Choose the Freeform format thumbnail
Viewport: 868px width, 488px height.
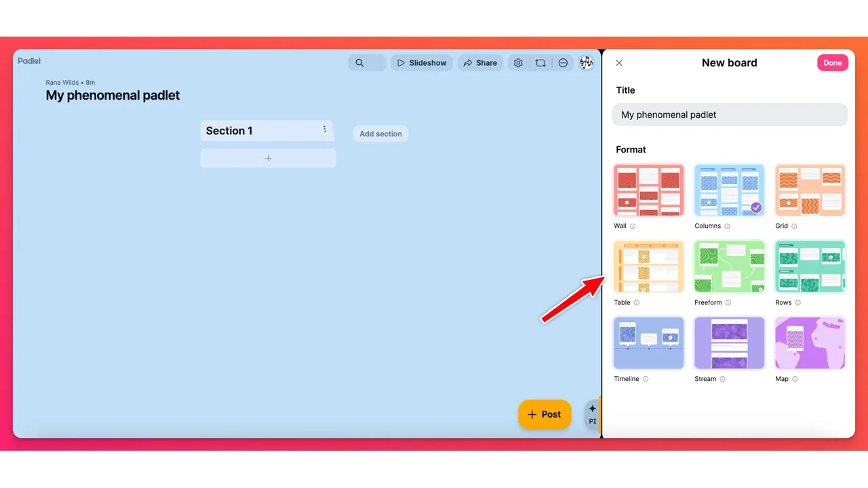coord(730,266)
